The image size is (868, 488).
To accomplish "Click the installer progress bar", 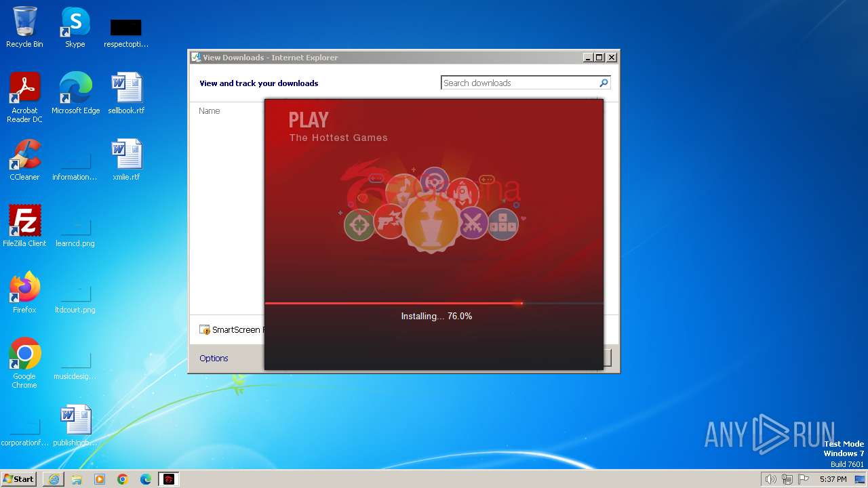I will click(434, 303).
